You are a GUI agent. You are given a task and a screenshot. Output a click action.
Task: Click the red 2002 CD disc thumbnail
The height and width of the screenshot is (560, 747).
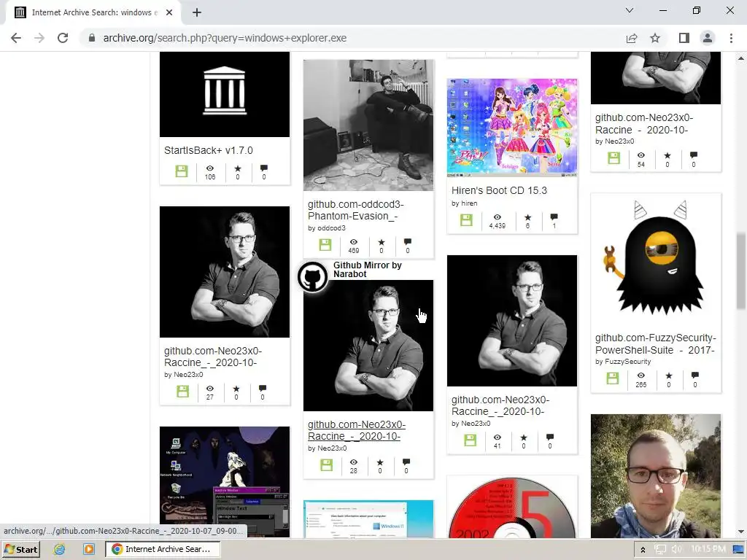pos(512,507)
